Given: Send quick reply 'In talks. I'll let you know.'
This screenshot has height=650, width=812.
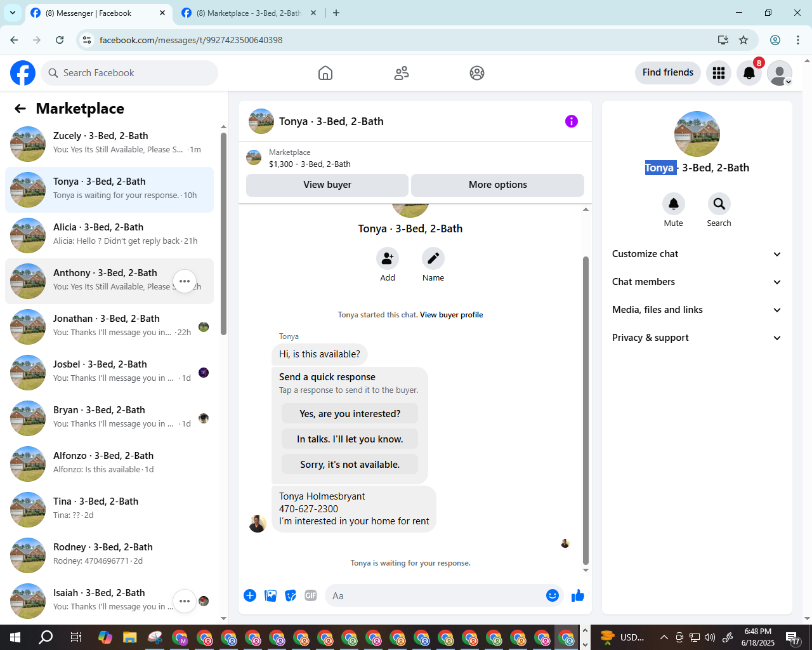Looking at the screenshot, I should 350,439.
